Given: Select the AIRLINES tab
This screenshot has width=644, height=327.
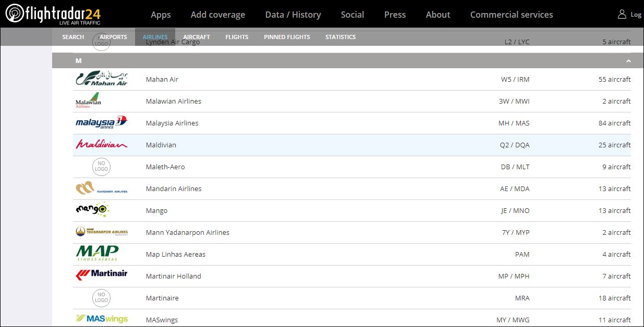Looking at the screenshot, I should (155, 37).
